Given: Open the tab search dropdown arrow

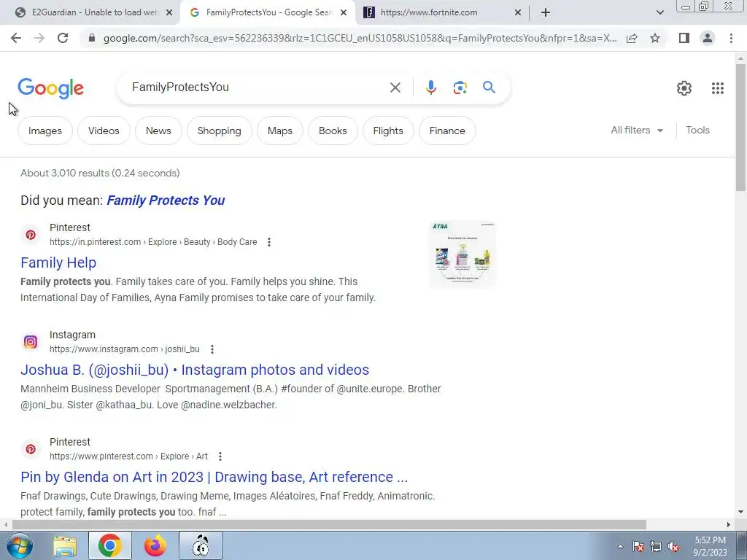Looking at the screenshot, I should [x=659, y=13].
